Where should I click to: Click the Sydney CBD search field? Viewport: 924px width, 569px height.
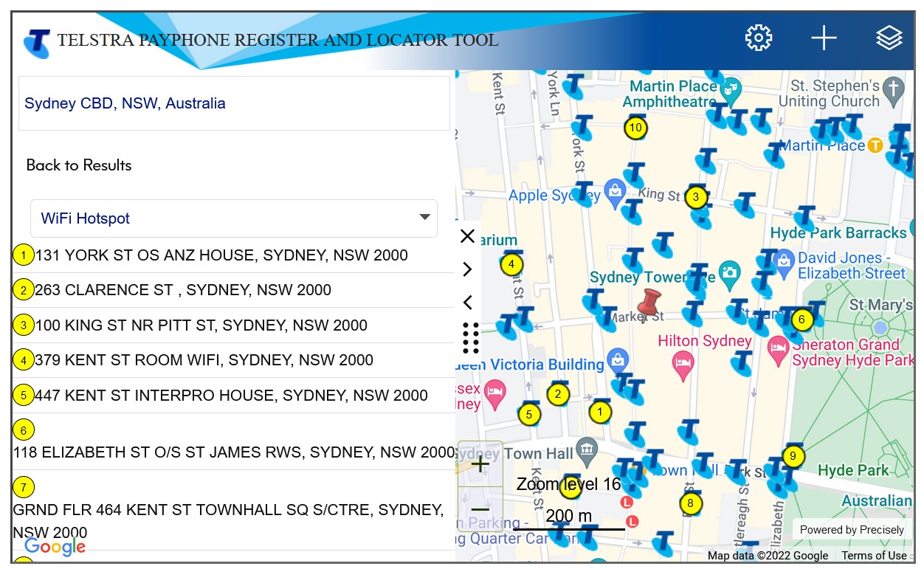coord(234,103)
